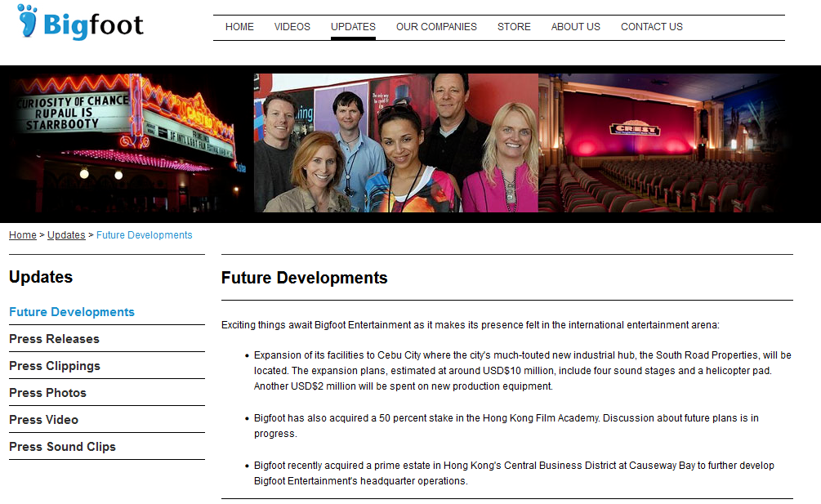Navigate to CONTACT US

(652, 27)
